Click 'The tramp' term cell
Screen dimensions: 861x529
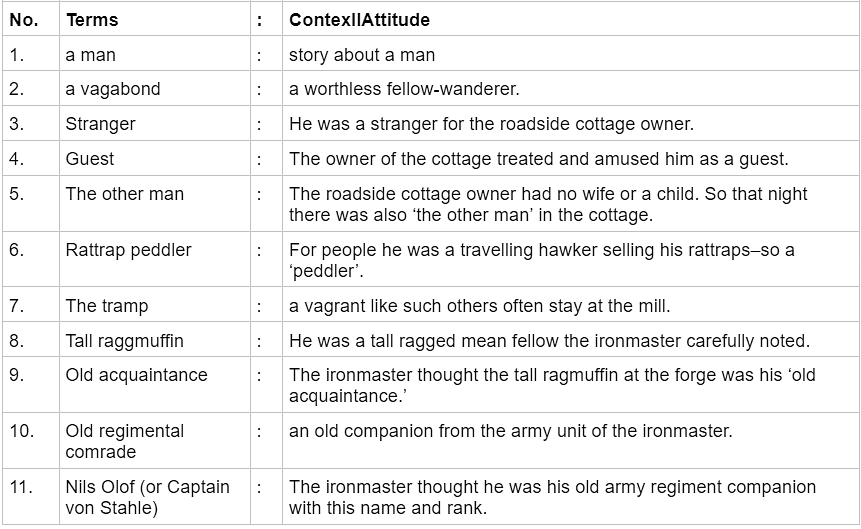(x=155, y=305)
